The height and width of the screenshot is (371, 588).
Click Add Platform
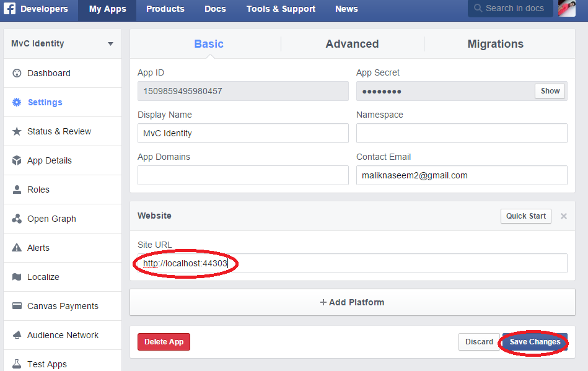coord(353,302)
